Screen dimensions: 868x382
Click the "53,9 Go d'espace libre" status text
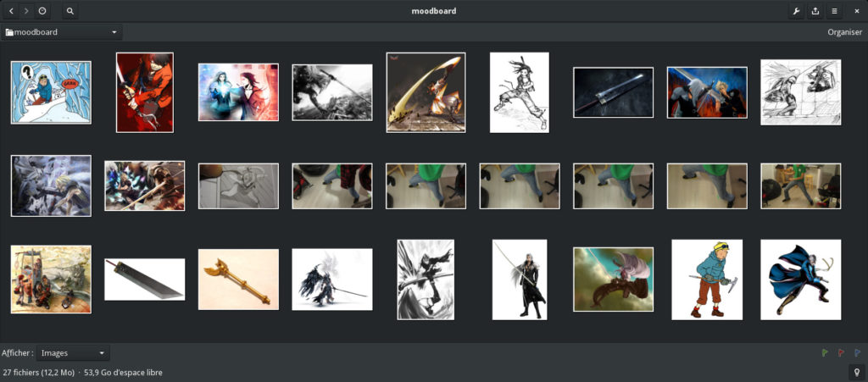124,373
